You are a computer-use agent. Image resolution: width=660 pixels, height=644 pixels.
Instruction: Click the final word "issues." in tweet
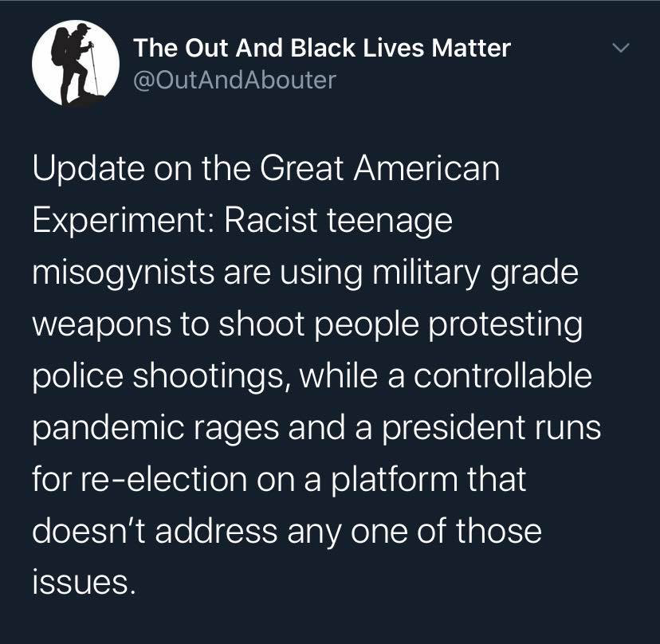tap(81, 583)
